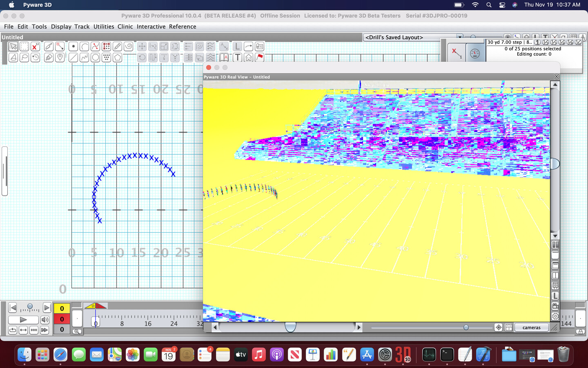588x368 pixels.
Task: Choose the dashed rectangle Box select tool
Action: [x=24, y=46]
